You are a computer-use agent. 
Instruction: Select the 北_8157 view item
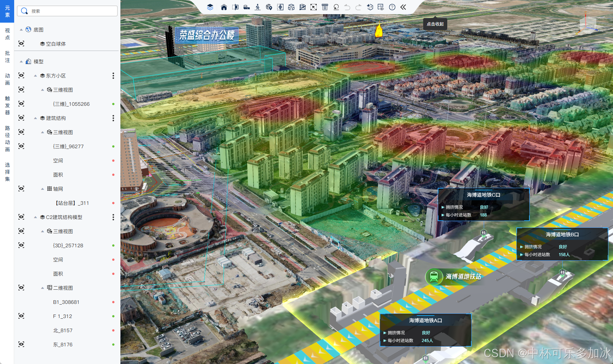click(63, 330)
